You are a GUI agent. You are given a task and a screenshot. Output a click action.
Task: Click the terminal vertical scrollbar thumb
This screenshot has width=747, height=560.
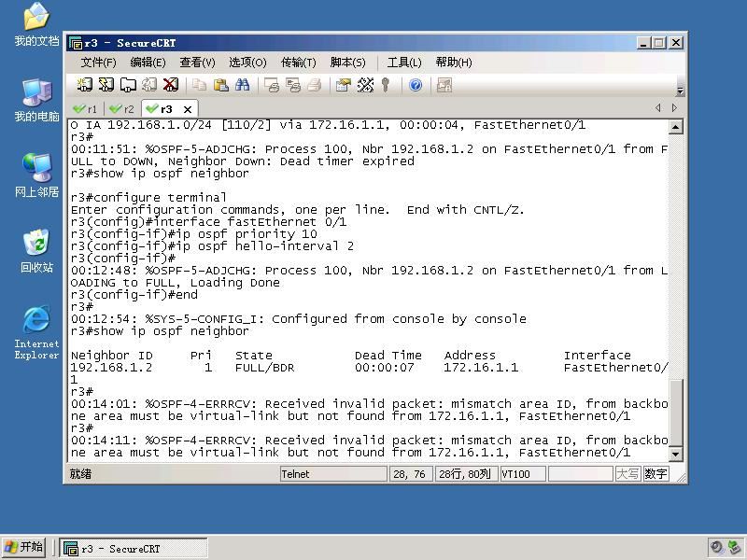click(x=675, y=413)
